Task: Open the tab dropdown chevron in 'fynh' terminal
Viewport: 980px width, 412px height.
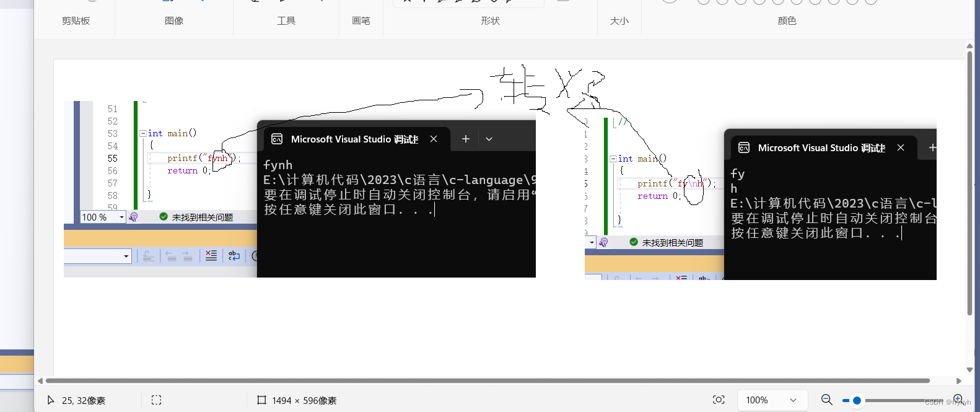Action: click(489, 139)
